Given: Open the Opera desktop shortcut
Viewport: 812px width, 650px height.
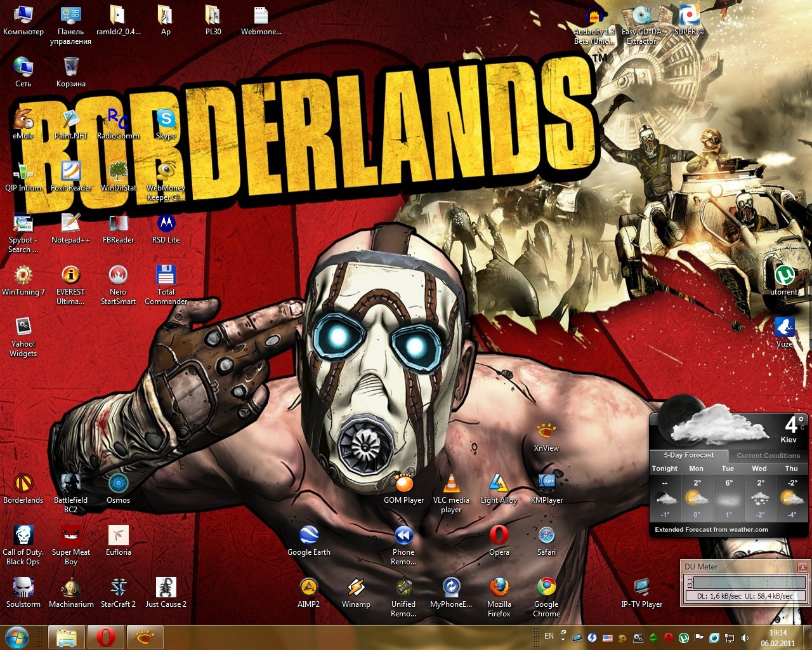Looking at the screenshot, I should (x=499, y=540).
